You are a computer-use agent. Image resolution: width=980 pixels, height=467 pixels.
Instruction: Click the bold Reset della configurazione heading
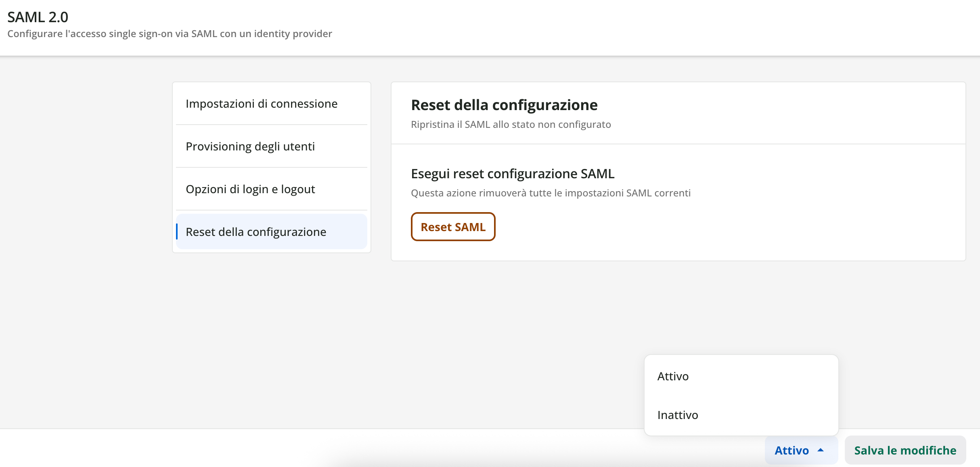504,105
